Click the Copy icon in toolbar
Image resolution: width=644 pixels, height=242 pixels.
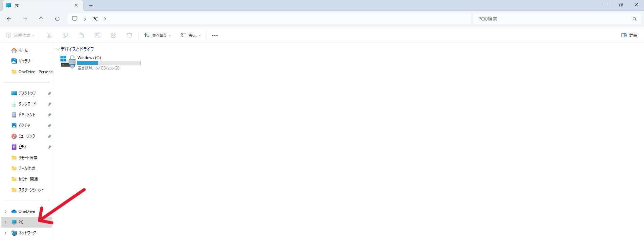click(x=65, y=35)
